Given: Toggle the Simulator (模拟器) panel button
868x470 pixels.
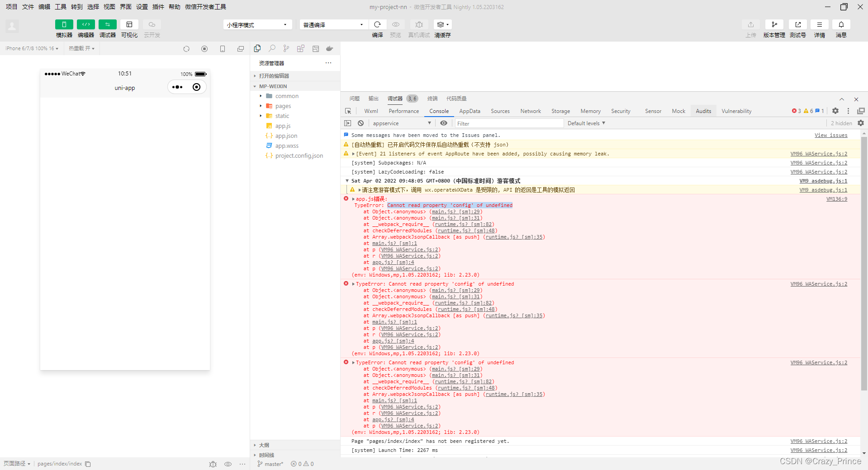Looking at the screenshot, I should click(x=64, y=24).
